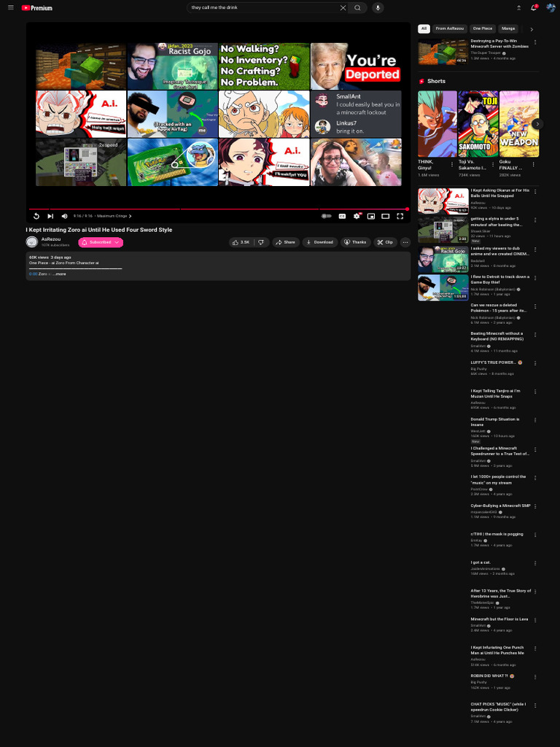Open I got a cat video
The width and height of the screenshot is (560, 747).
point(480,562)
